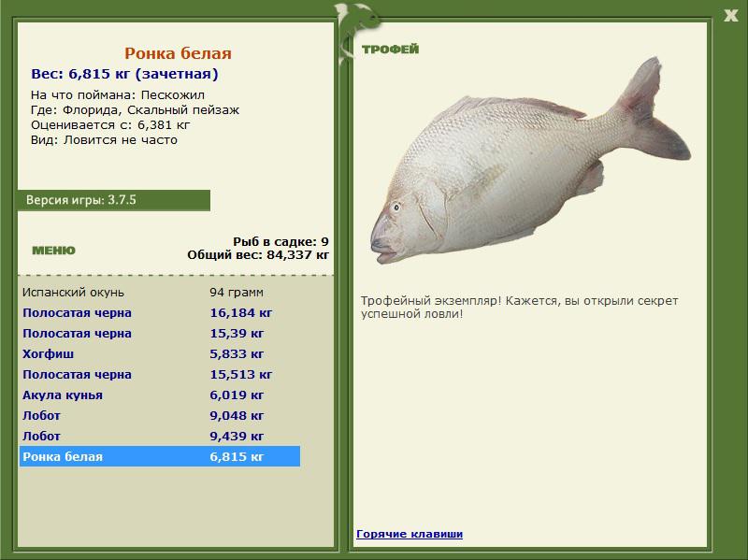Select Испанский окунь in the fish list
Image resolution: width=748 pixels, height=560 pixels.
click(160, 293)
